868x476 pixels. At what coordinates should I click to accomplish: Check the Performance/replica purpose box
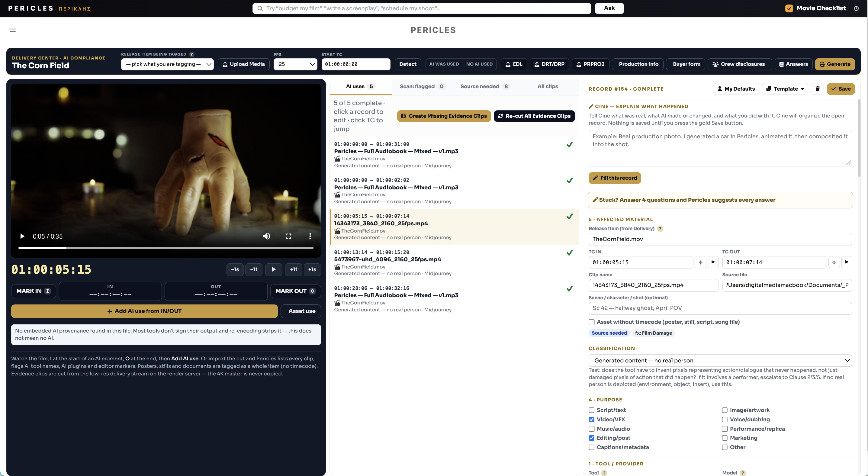pos(725,429)
